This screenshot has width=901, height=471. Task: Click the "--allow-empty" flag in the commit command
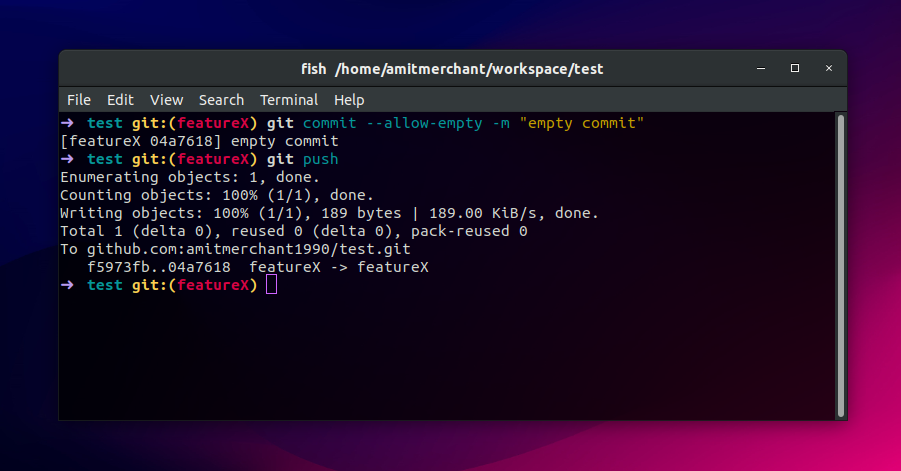pyautogui.click(x=424, y=123)
